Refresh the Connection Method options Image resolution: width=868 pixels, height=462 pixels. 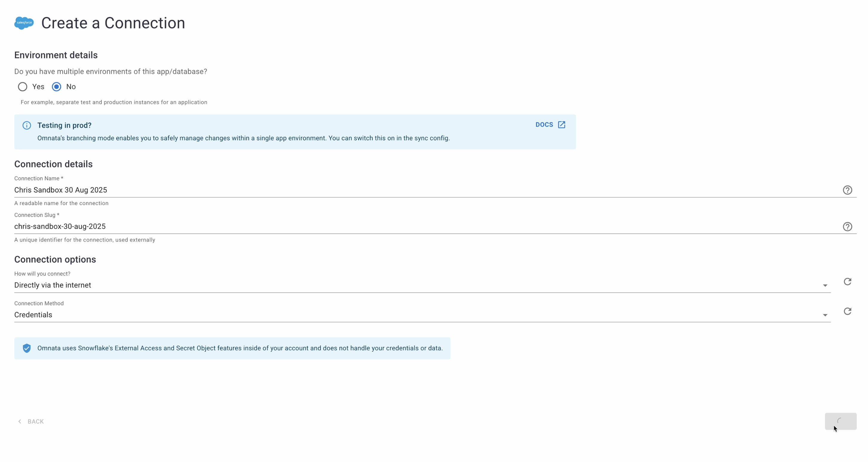(x=847, y=311)
